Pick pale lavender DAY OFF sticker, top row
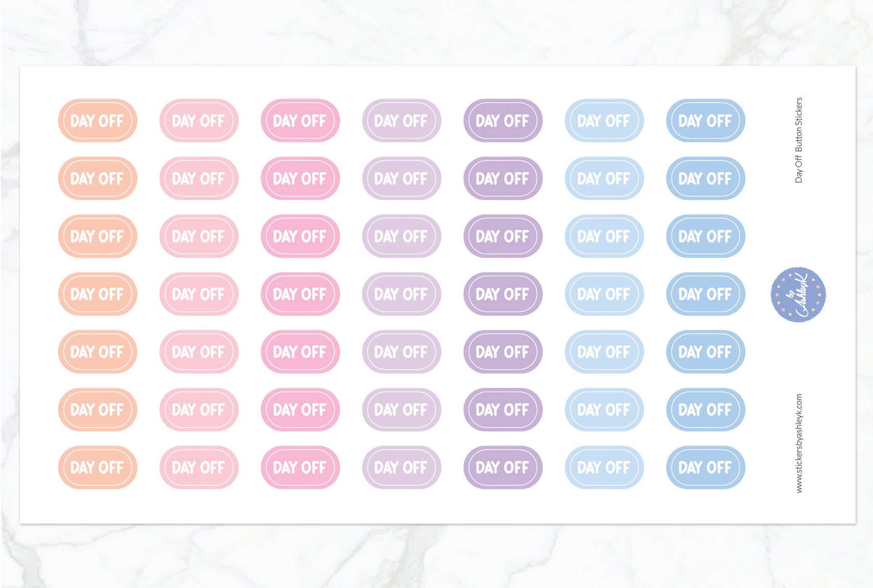The width and height of the screenshot is (873, 588). pos(401,120)
